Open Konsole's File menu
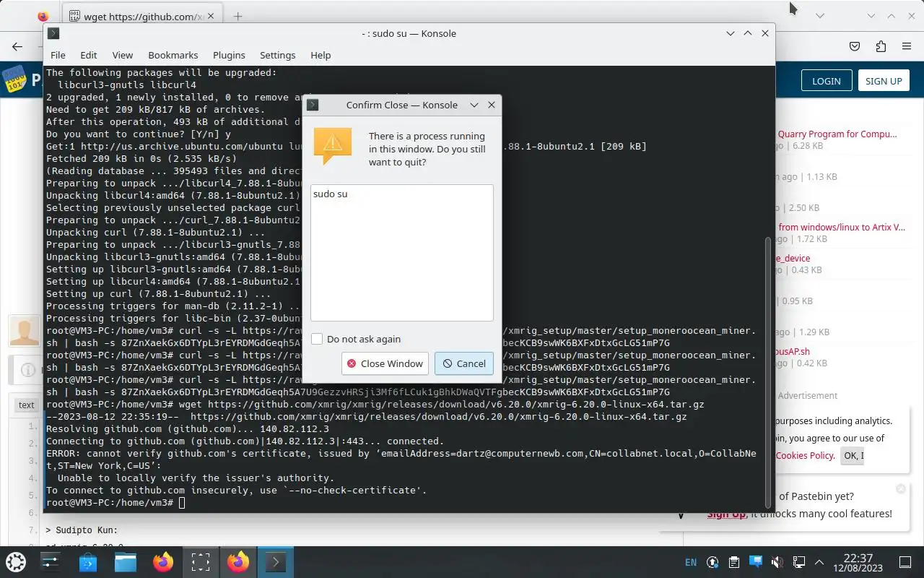924x578 pixels. [58, 55]
